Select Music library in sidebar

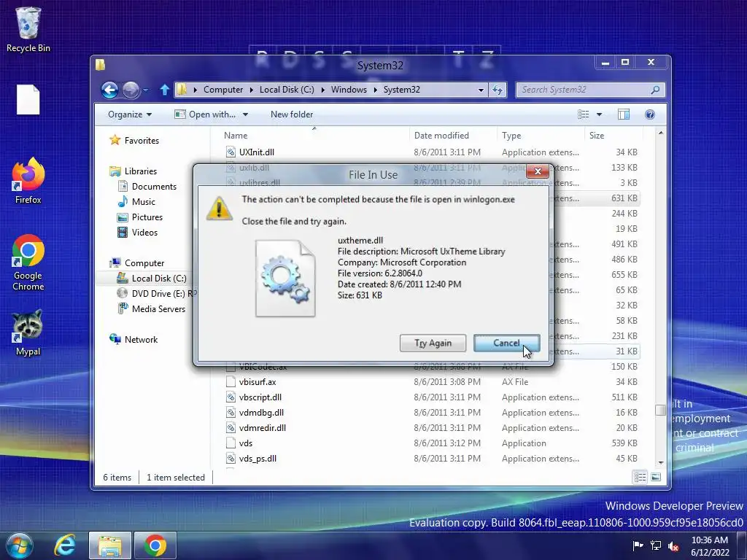point(136,201)
